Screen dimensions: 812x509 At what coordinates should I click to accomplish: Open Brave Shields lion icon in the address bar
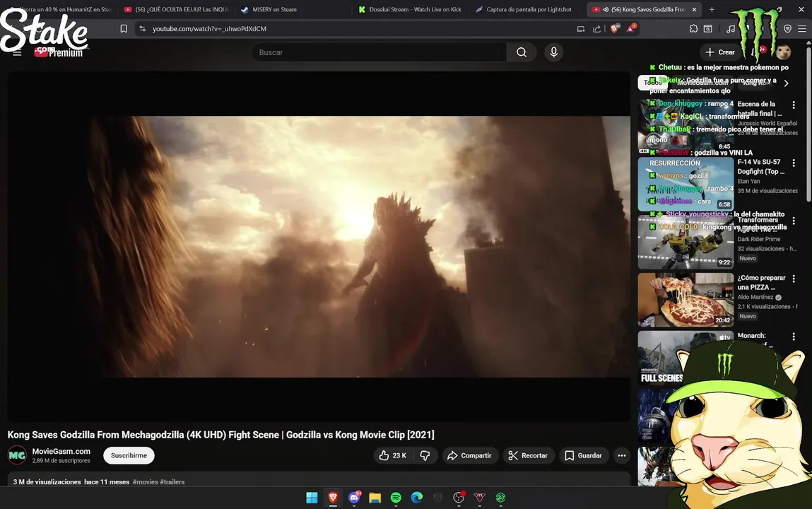click(615, 28)
